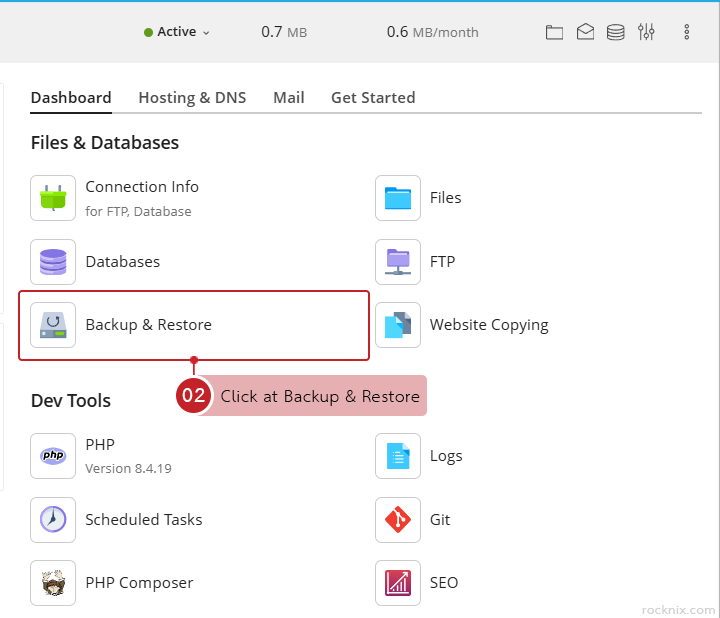Click the settings sliders icon in header
The height and width of the screenshot is (618, 720).
646,32
